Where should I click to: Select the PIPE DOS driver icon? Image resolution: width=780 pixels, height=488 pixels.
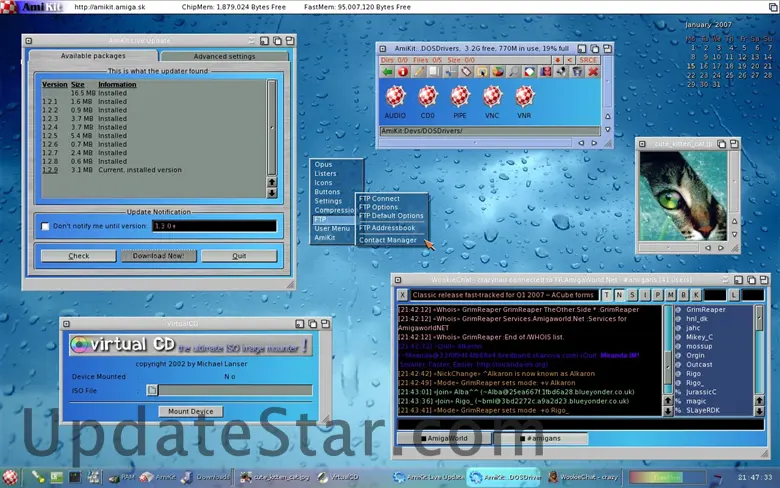460,101
